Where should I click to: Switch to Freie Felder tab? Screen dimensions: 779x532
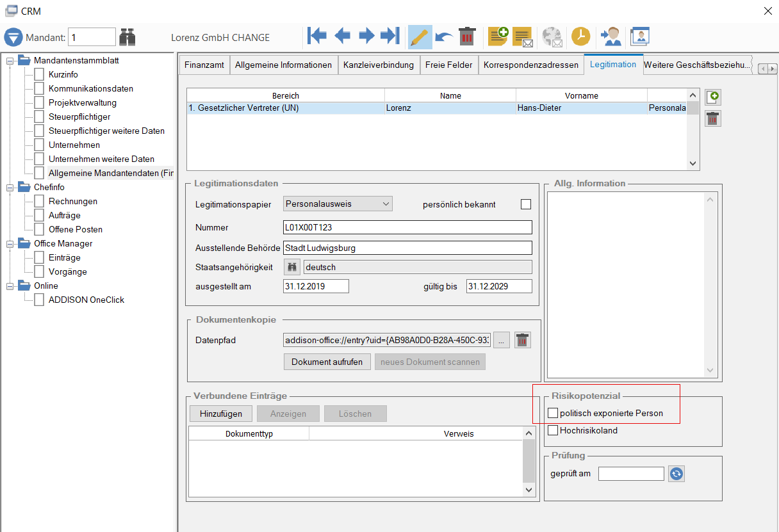pos(449,65)
